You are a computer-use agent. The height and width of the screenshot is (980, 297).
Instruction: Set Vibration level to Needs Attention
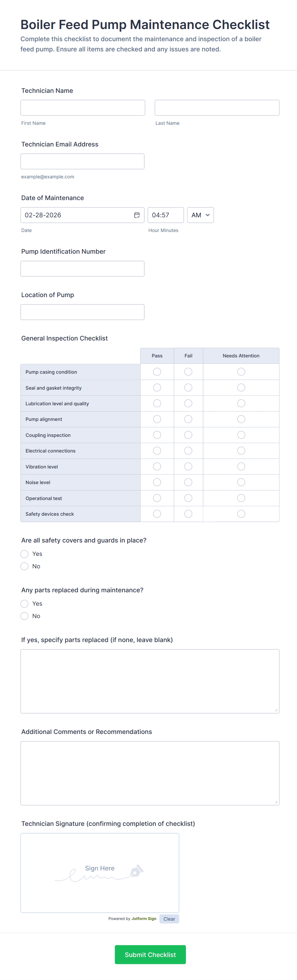tap(241, 467)
